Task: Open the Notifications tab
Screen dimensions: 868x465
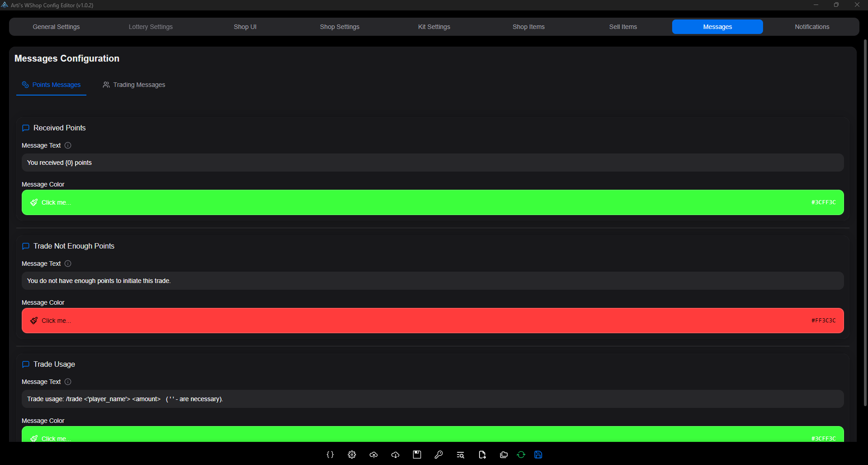Action: point(812,27)
